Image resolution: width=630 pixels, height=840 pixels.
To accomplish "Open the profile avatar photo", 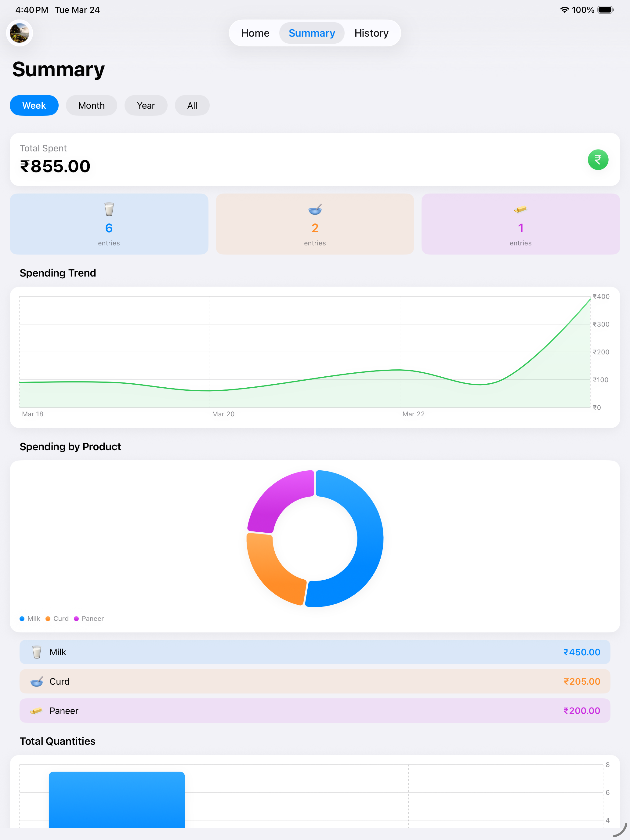I will [x=19, y=33].
